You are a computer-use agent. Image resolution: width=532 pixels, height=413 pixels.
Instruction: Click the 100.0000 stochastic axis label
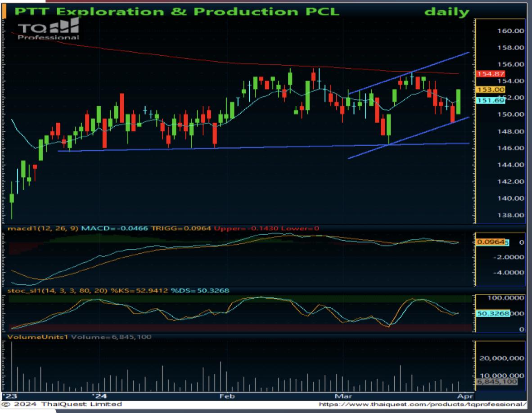point(506,298)
